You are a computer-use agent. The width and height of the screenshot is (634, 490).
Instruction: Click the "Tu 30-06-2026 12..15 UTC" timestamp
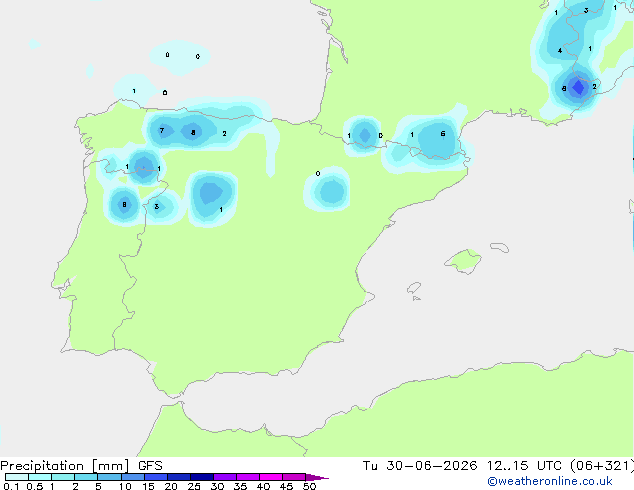[462, 466]
